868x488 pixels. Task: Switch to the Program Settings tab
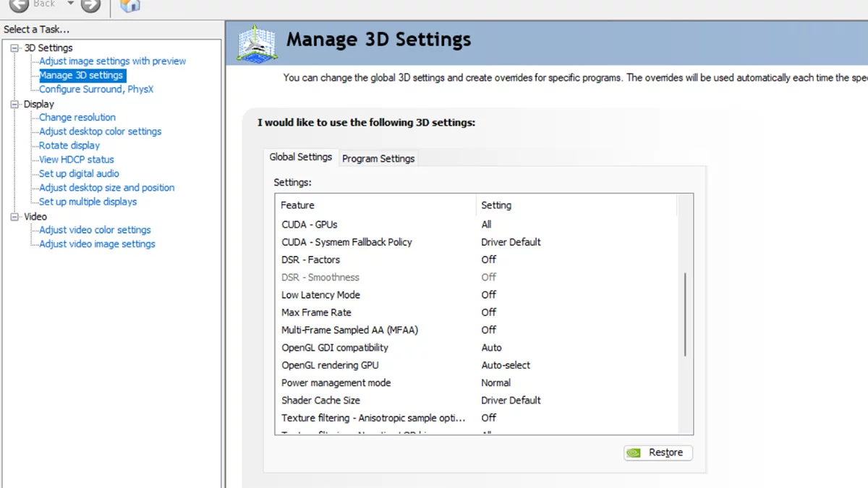(x=378, y=158)
